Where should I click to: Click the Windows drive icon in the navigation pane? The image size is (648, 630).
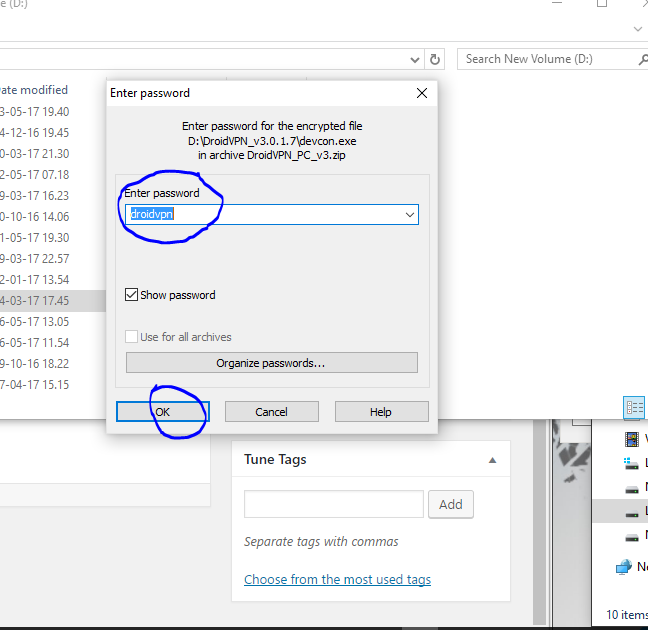631,463
